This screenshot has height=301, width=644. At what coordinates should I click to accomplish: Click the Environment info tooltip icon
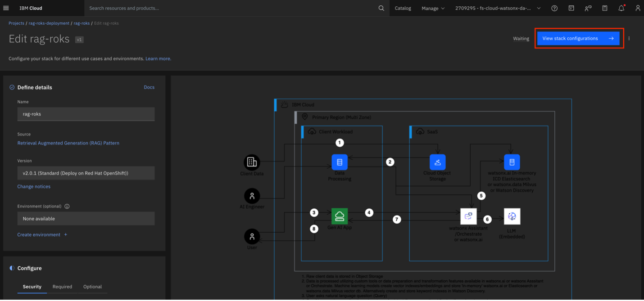point(67,207)
